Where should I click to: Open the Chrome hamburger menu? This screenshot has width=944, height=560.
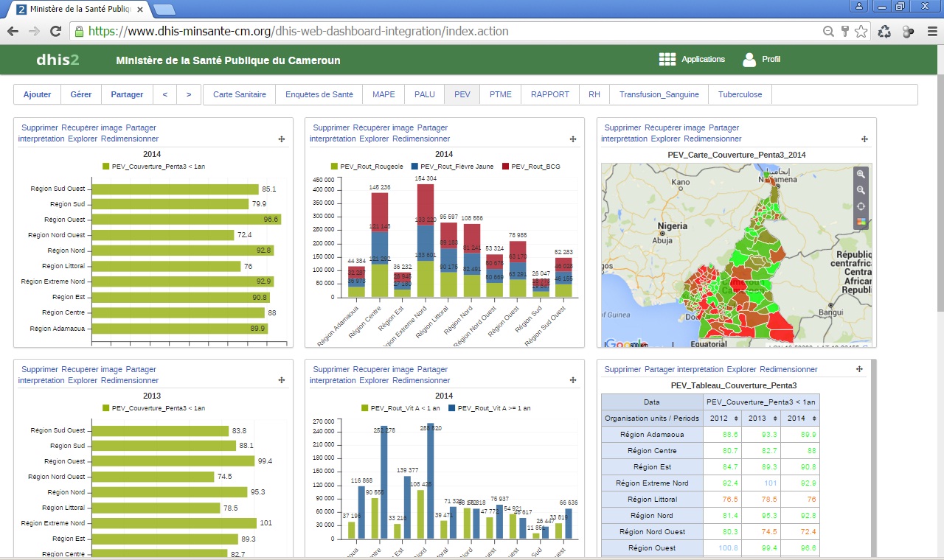point(929,32)
